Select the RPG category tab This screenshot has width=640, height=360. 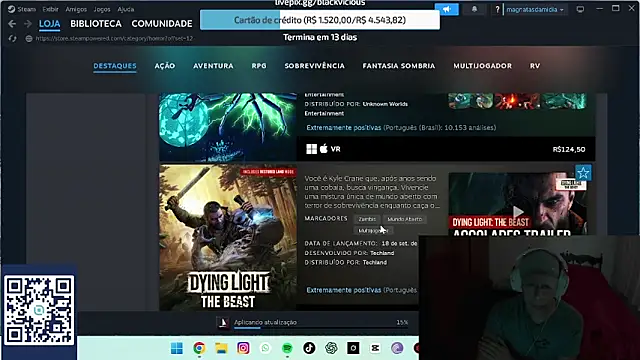(x=259, y=66)
